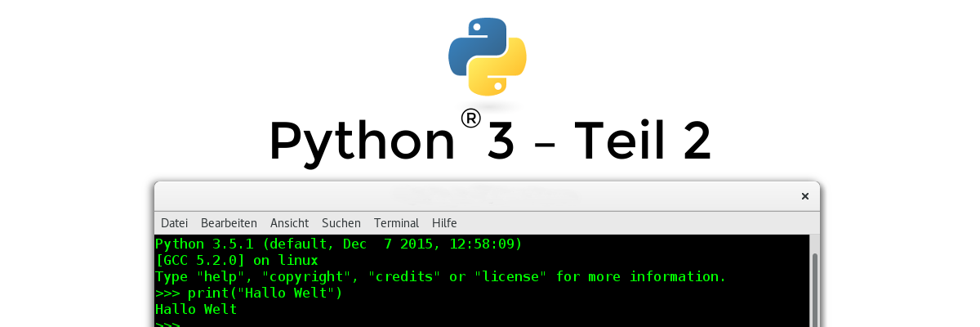Click the registered trademark symbol in title
This screenshot has width=980, height=327.
point(470,119)
